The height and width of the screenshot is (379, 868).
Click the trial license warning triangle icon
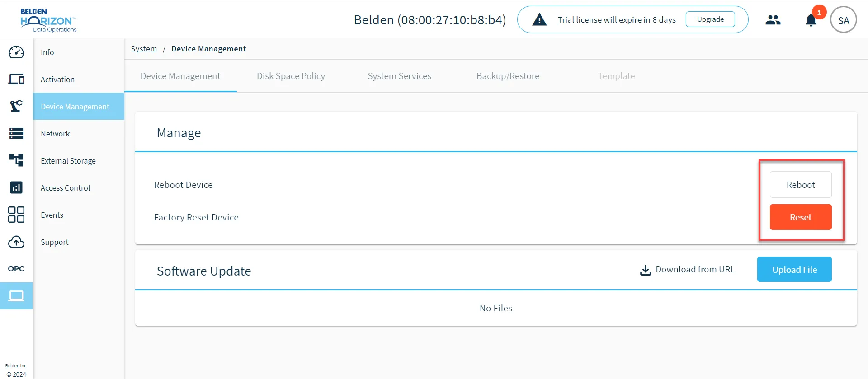click(539, 19)
